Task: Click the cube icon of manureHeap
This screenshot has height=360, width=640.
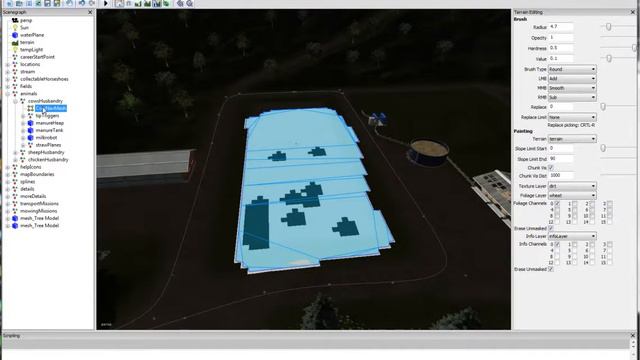Action: 31,123
